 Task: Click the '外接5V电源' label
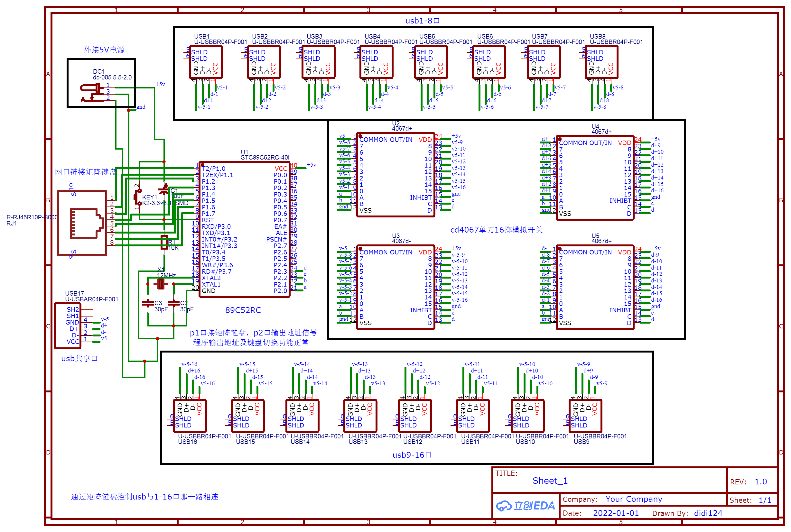point(104,50)
